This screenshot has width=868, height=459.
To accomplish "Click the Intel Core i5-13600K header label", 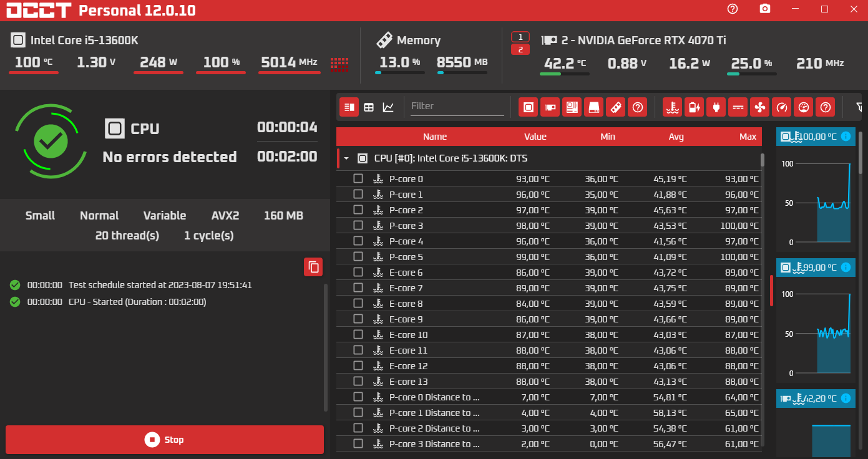I will (84, 41).
